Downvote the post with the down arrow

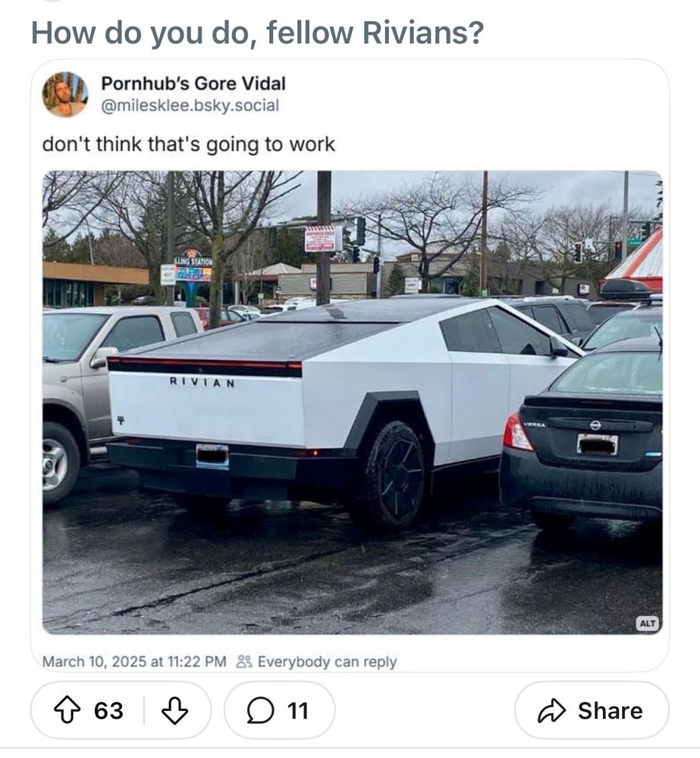(174, 710)
